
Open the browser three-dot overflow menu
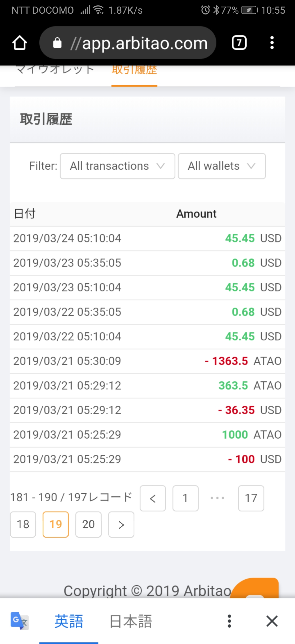point(272,43)
